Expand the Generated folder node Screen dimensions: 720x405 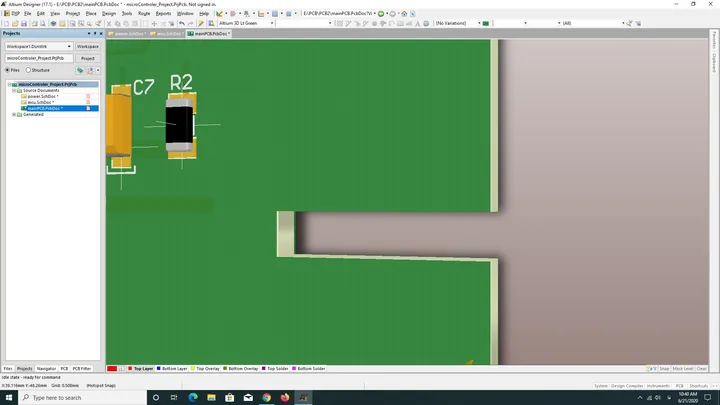click(14, 114)
